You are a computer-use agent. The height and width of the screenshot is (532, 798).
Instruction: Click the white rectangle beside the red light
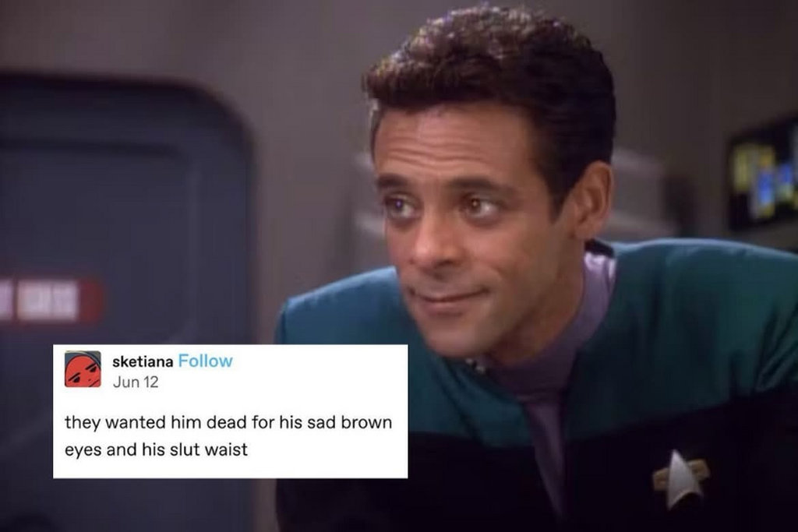click(47, 301)
